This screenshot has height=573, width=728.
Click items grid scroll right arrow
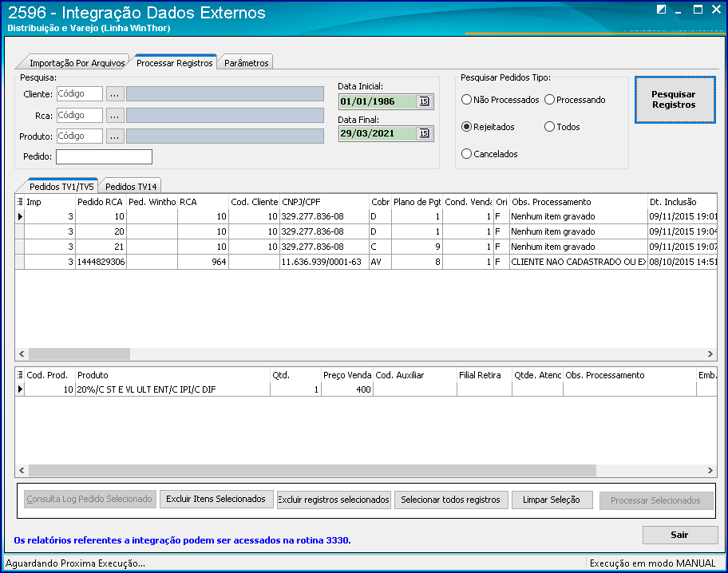tap(710, 470)
